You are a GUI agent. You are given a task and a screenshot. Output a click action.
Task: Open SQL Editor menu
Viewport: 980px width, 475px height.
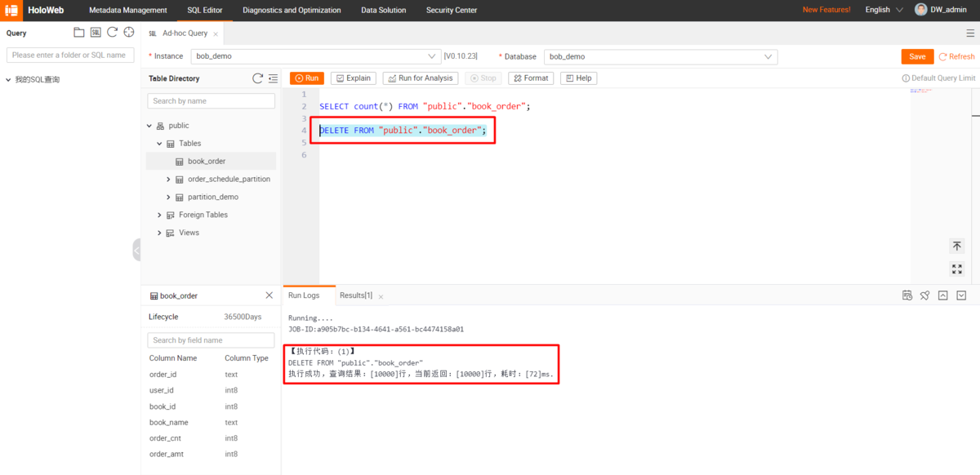[205, 10]
